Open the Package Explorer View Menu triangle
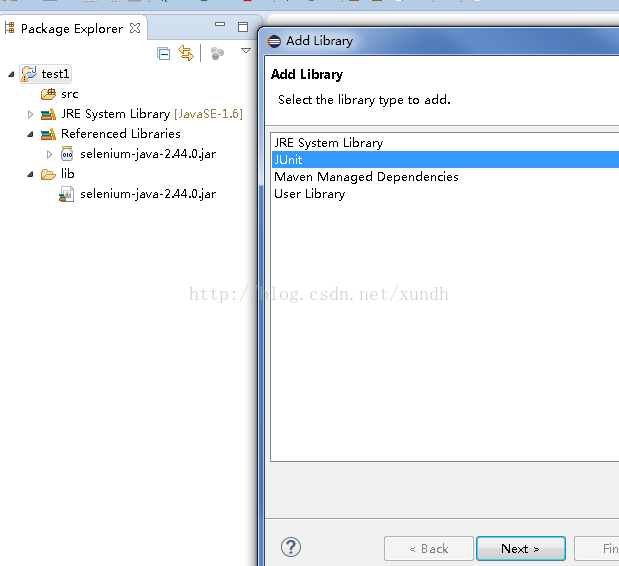 [246, 51]
